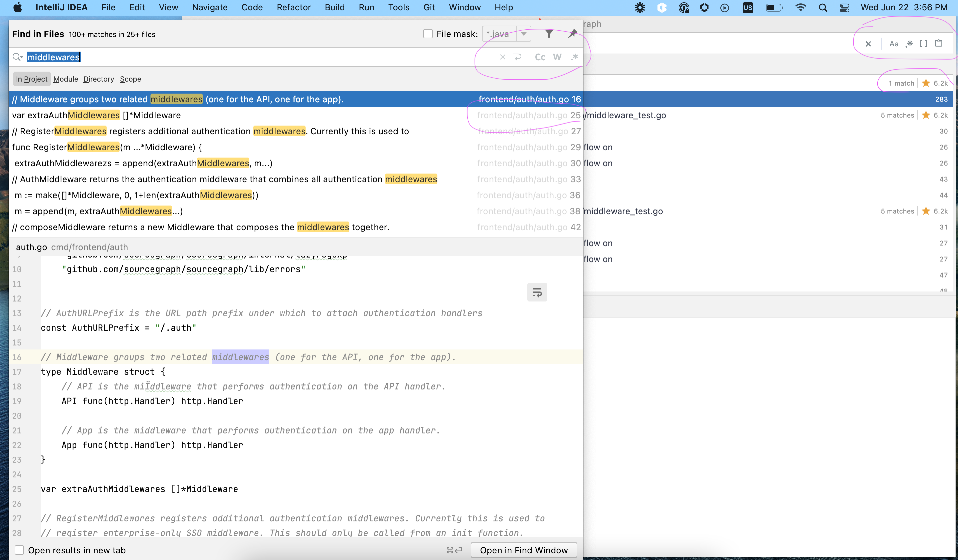Click preview line 'var extraAuthMiddlewares []*Middleware'
The width and height of the screenshot is (958, 560).
139,489
